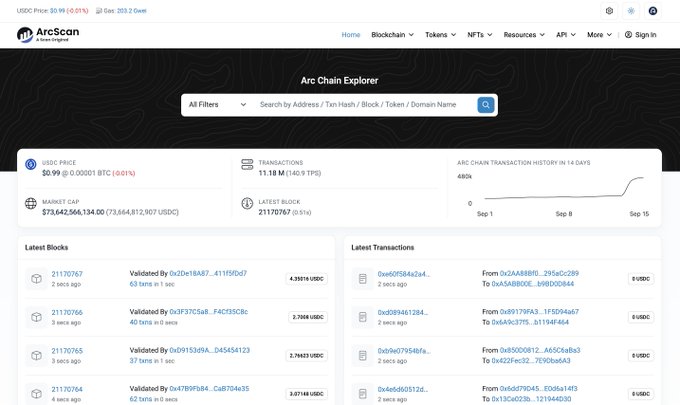Screen dimensions: 680x405
Task: Click the document icon for transaction 0xd089461284
Action: [x=363, y=317]
